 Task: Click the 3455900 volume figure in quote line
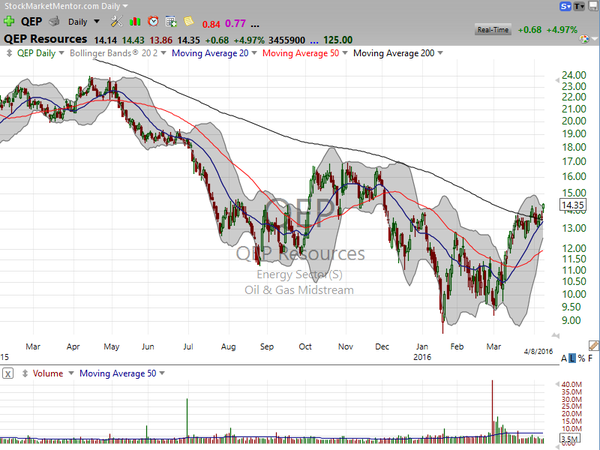point(287,40)
